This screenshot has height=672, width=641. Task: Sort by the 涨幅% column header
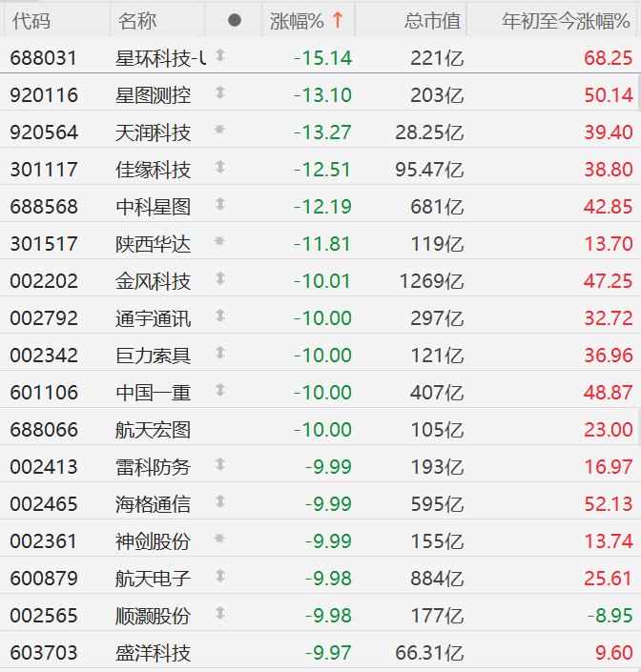click(x=297, y=21)
